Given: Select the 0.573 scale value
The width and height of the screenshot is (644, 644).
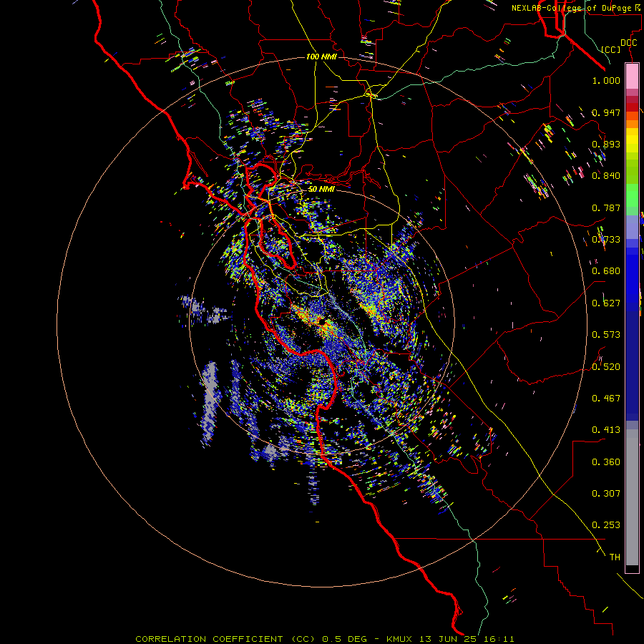Looking at the screenshot, I should coord(606,335).
